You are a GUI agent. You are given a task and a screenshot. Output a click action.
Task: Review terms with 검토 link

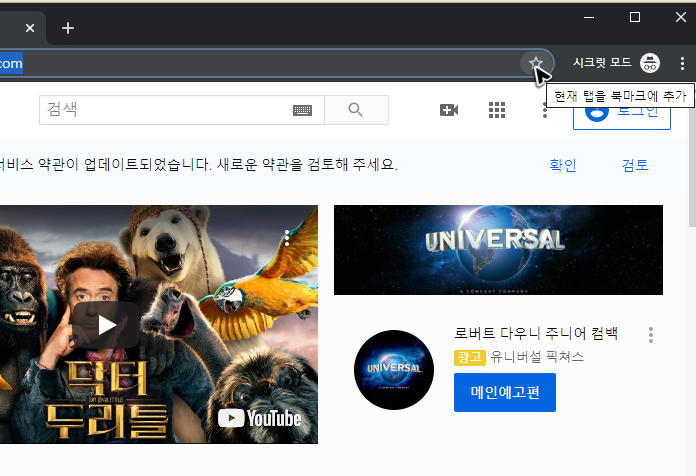[635, 165]
